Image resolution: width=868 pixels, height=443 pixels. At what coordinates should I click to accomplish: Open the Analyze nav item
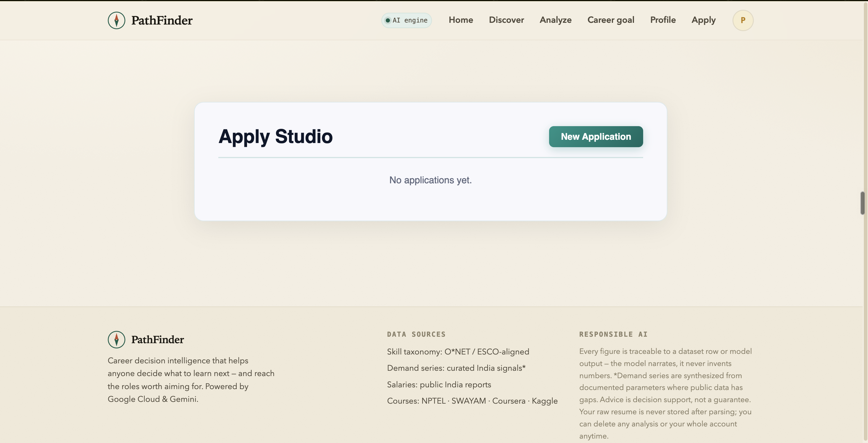click(555, 20)
